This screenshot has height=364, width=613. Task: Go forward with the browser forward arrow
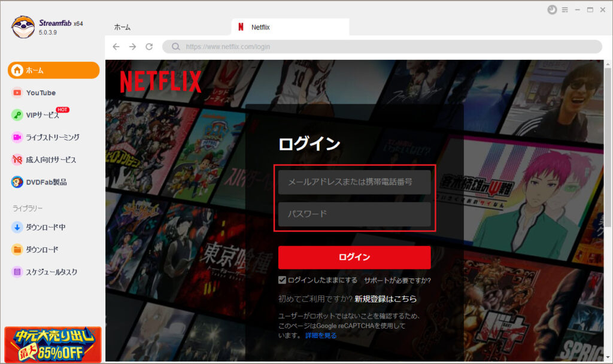click(132, 47)
